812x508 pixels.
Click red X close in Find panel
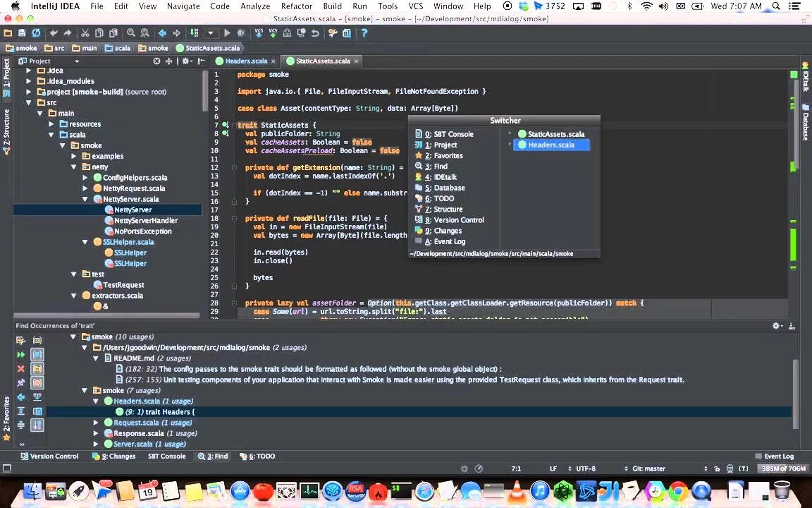(x=20, y=368)
